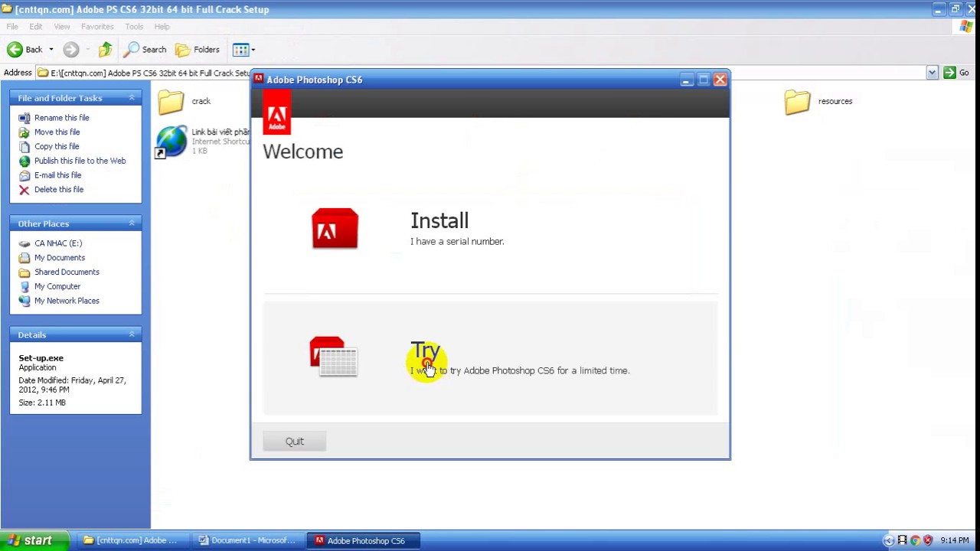
Task: Click the Back button in Explorer toolbar
Action: (24, 50)
